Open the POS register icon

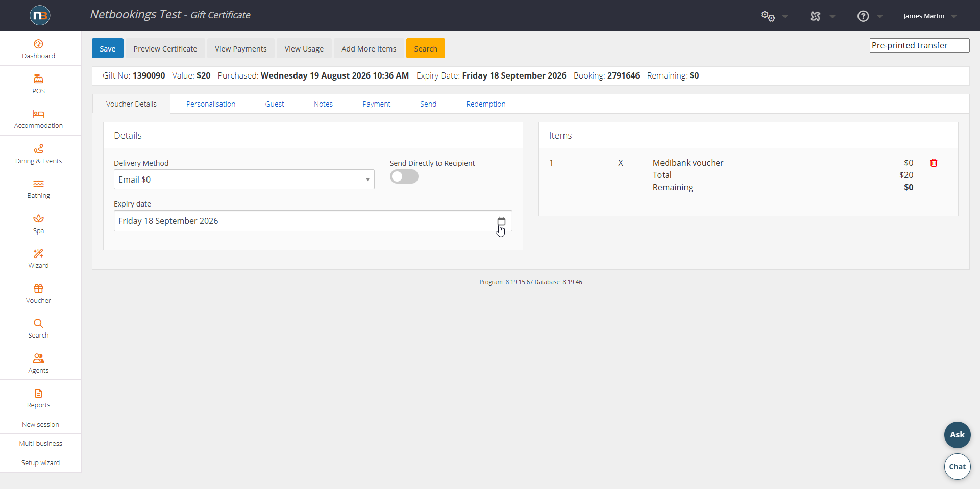point(38,79)
